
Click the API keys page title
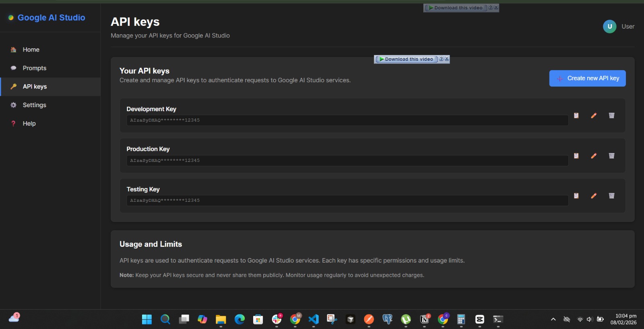[x=135, y=22]
